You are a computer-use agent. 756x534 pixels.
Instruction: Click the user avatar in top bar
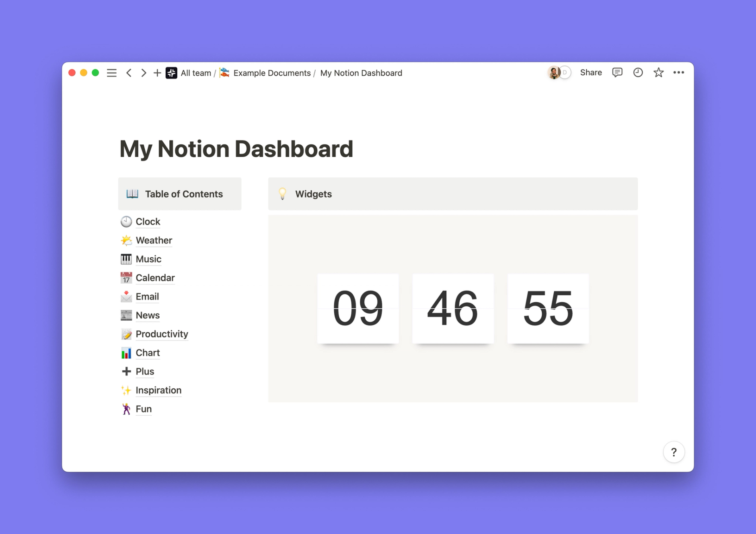[554, 72]
